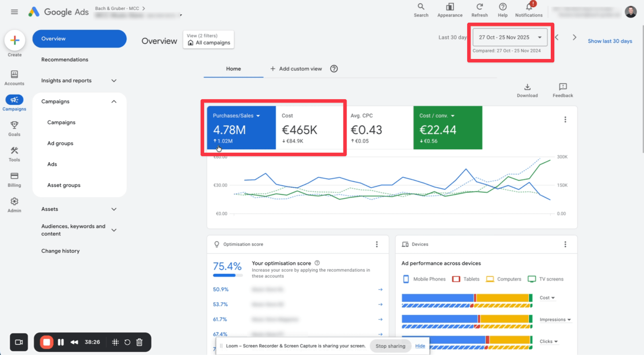This screenshot has width=644, height=355.
Task: Go to next date period arrow
Action: click(574, 37)
